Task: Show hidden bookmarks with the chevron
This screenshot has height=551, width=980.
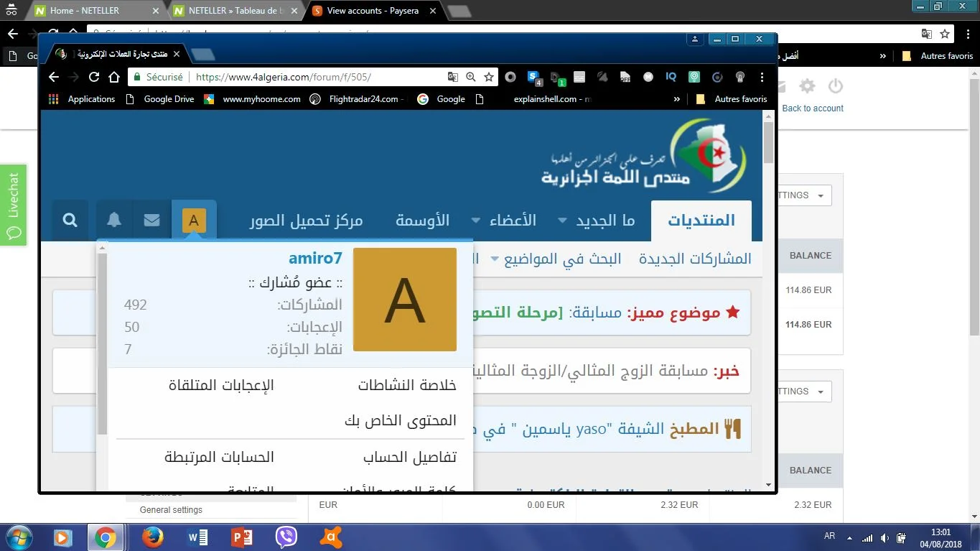Action: (676, 99)
